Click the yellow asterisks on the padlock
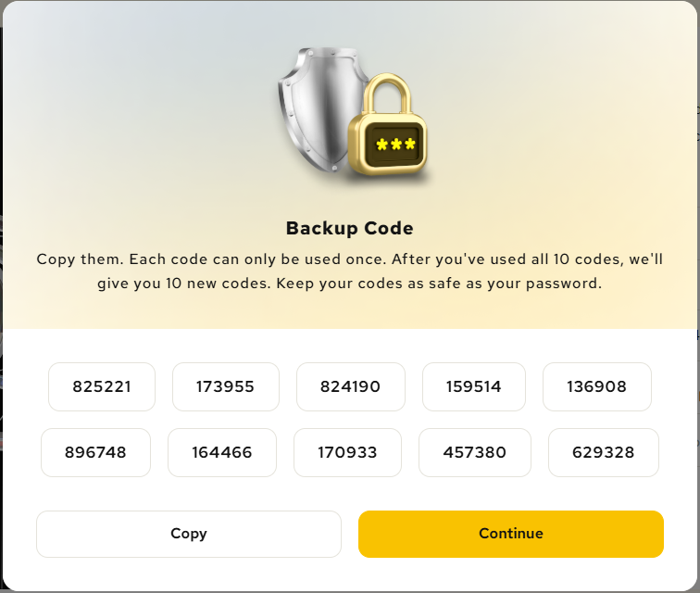This screenshot has height=593, width=700. tap(395, 145)
